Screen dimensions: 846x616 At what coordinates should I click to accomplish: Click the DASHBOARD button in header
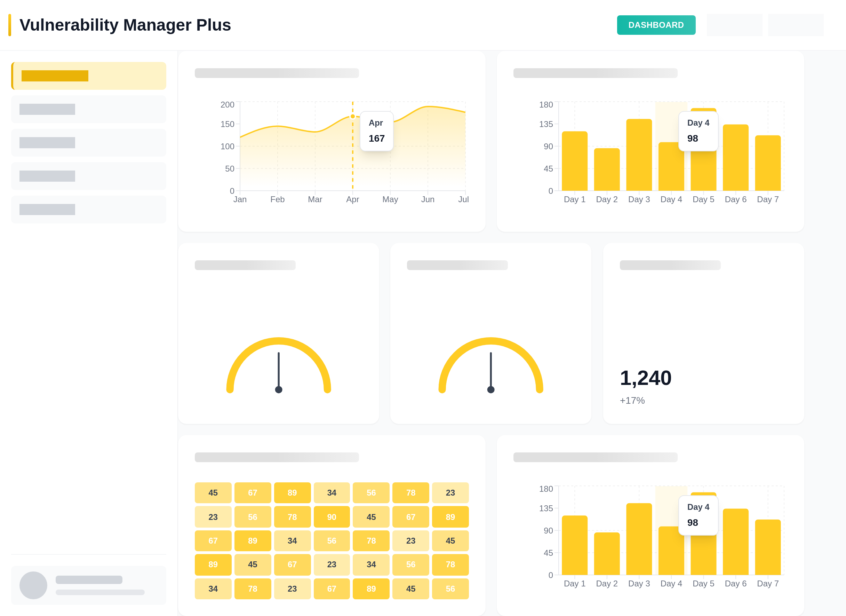(656, 25)
